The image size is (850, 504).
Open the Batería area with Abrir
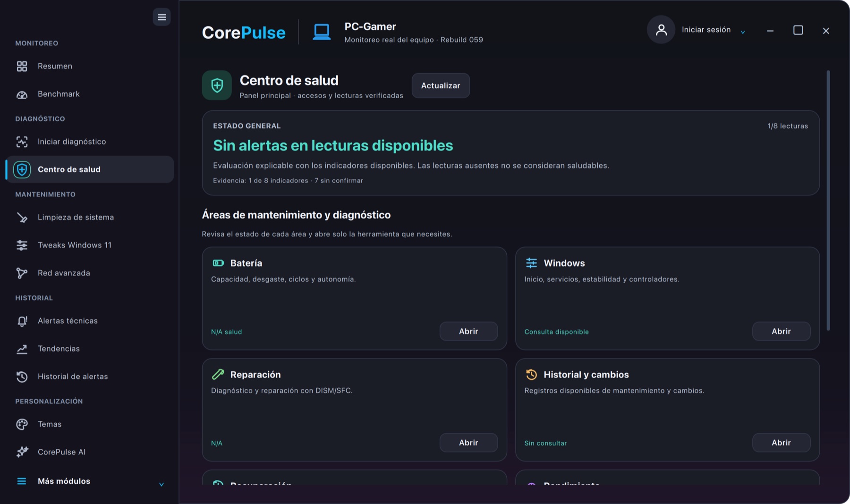pos(468,331)
